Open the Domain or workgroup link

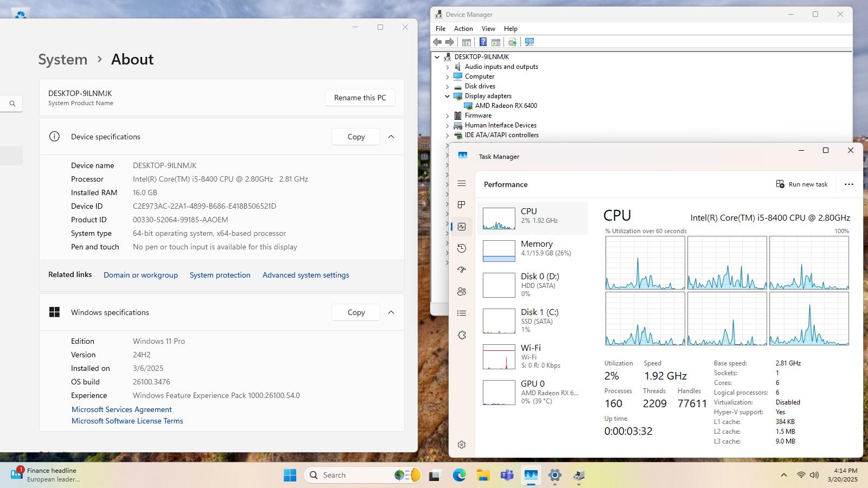[x=141, y=275]
